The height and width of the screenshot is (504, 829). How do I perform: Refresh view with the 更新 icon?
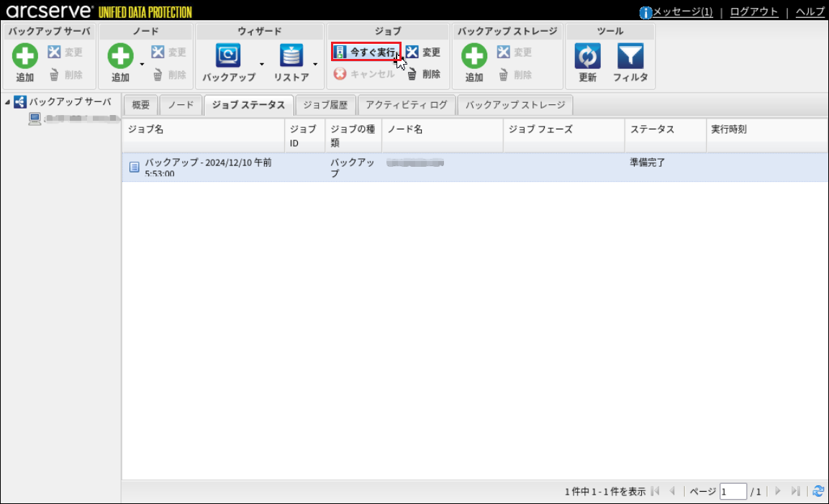(587, 56)
